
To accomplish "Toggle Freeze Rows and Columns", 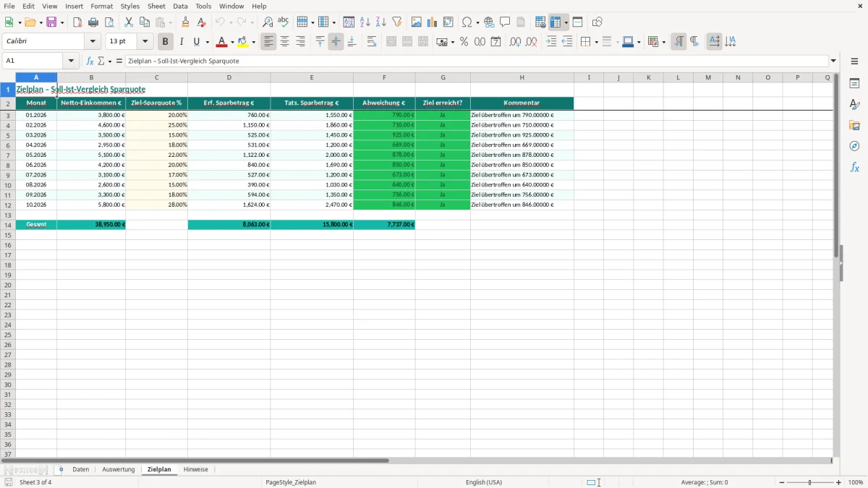I will [556, 22].
